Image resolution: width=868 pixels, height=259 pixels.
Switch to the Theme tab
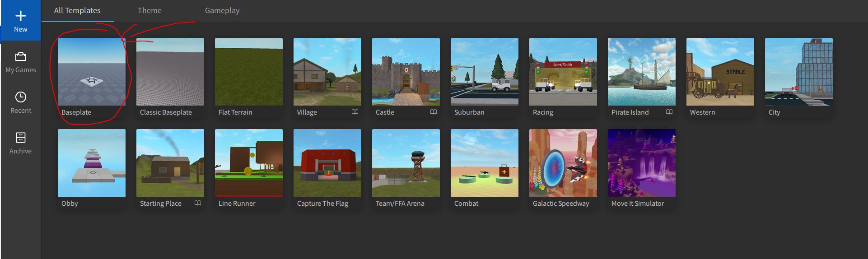pyautogui.click(x=149, y=10)
